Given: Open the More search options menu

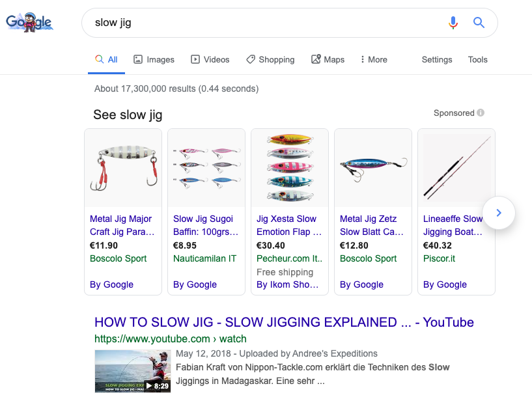Looking at the screenshot, I should (x=374, y=60).
